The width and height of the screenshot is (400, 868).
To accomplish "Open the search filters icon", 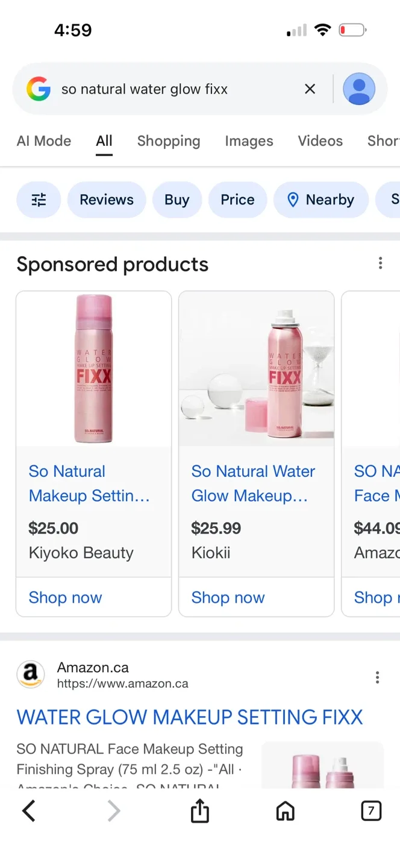I will (39, 200).
